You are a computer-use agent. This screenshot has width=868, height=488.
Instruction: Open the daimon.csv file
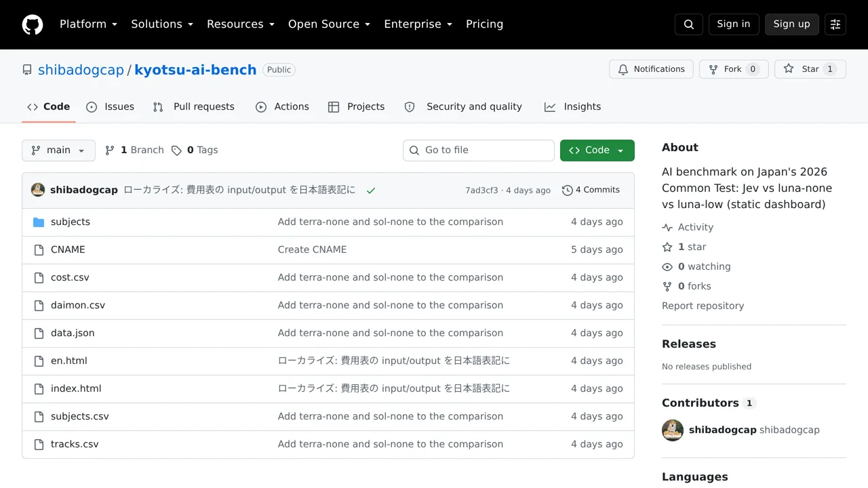[78, 305]
